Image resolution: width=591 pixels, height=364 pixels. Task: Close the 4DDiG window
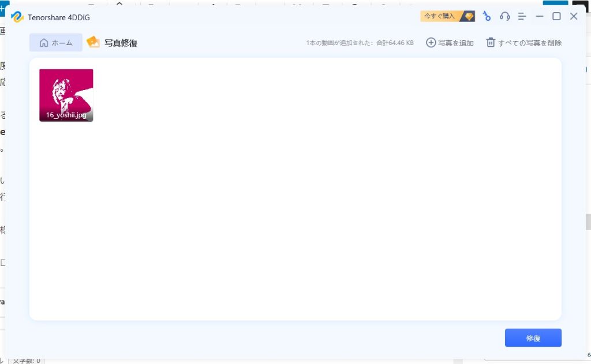[574, 16]
